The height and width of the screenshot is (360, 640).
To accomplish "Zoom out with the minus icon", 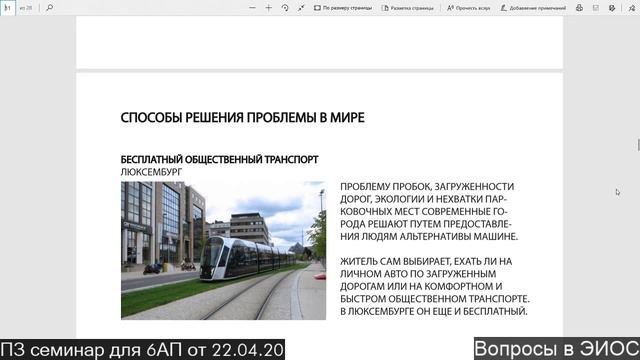I will 252,8.
